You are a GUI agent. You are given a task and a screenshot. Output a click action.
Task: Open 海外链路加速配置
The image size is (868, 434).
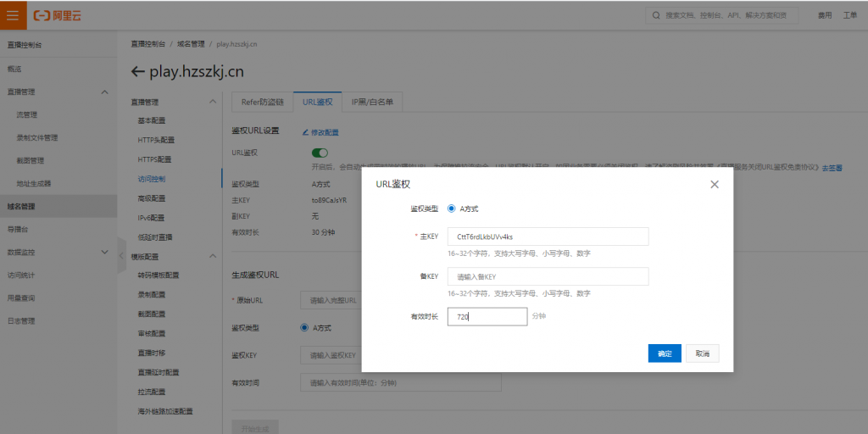coord(165,411)
